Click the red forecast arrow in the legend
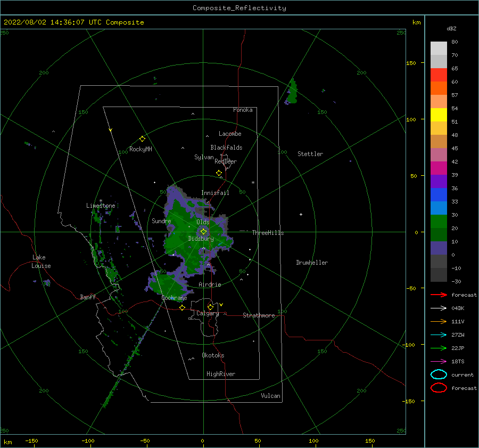 click(x=439, y=295)
